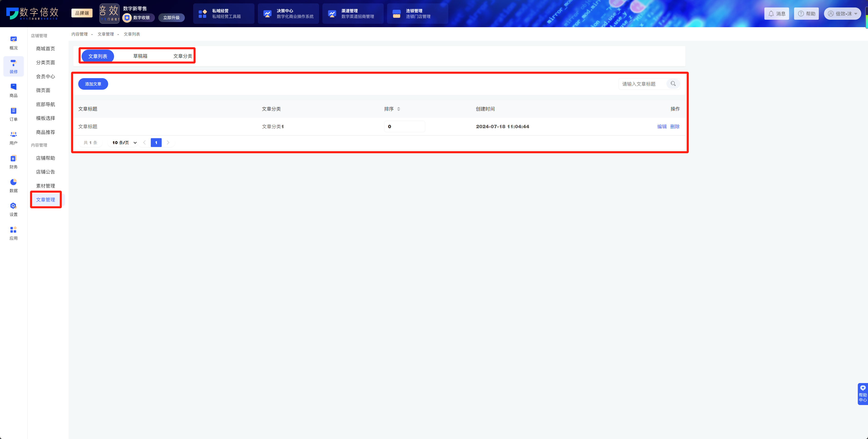Open 商城首页 in the sidebar menu
Viewport: 868px width, 439px height.
pyautogui.click(x=46, y=48)
